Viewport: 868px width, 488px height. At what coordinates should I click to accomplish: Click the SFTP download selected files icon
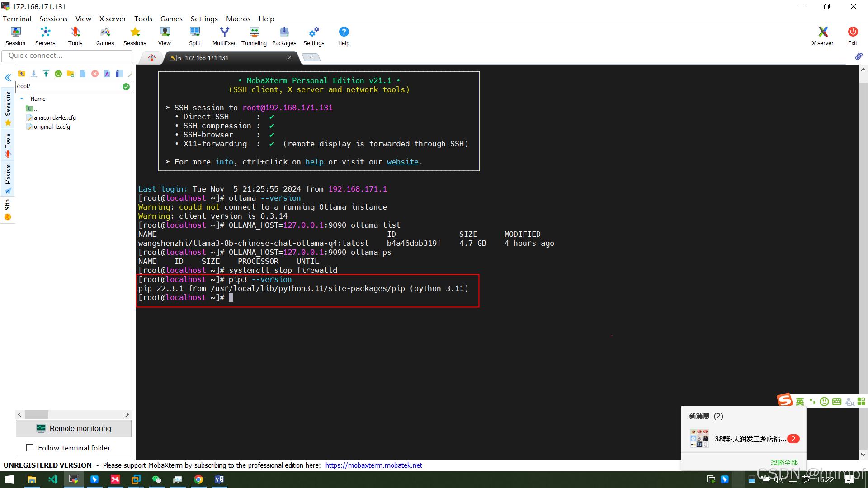(34, 74)
